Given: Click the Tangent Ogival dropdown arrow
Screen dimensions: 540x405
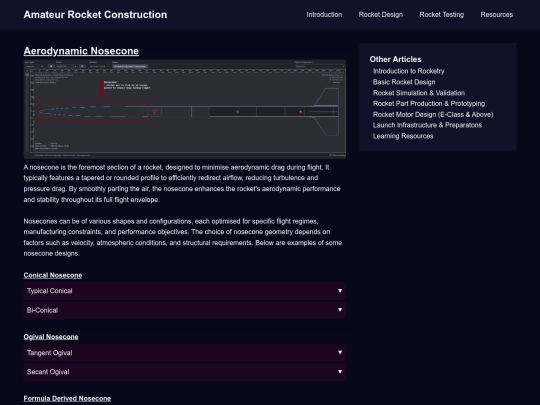Looking at the screenshot, I should (340, 352).
